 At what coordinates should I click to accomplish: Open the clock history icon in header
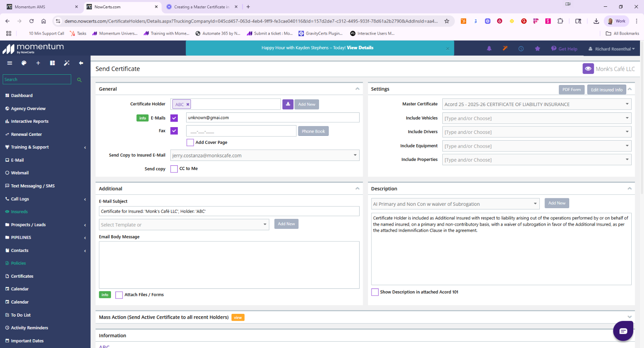[x=521, y=48]
